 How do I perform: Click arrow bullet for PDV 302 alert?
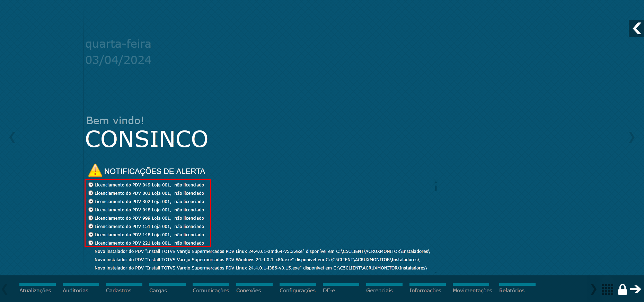click(91, 201)
